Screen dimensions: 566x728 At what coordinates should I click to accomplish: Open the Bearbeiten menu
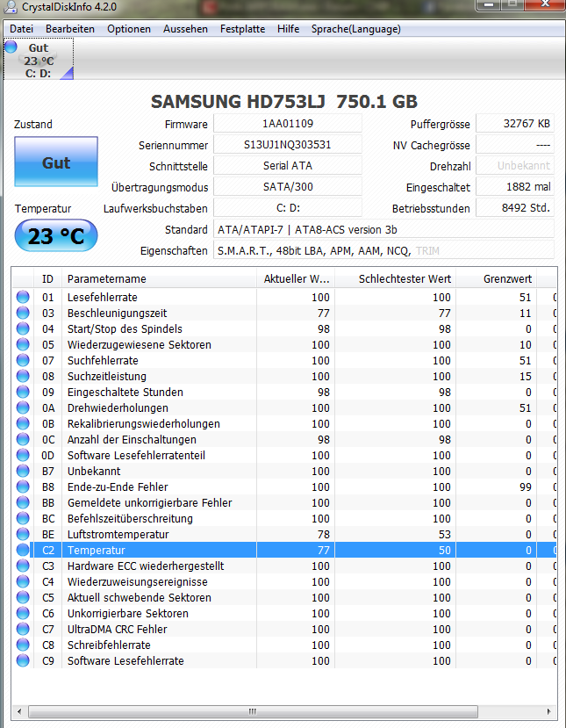tap(70, 29)
